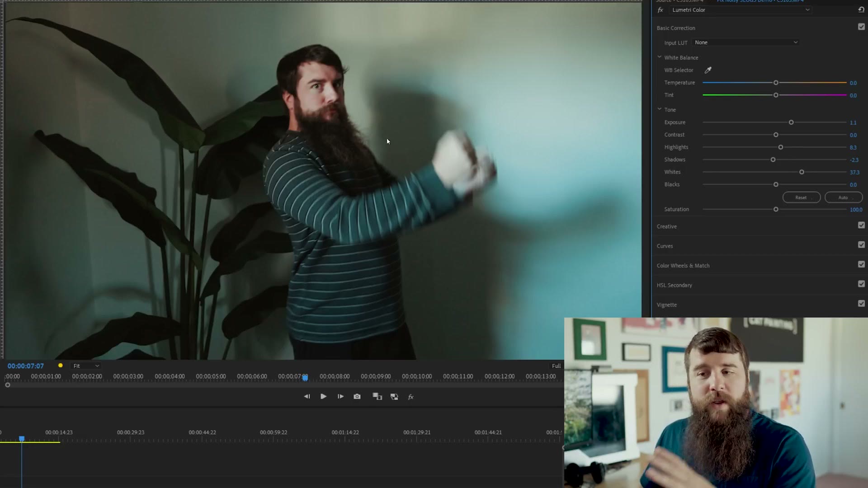The image size is (868, 488).
Task: Play the source clip
Action: (323, 396)
